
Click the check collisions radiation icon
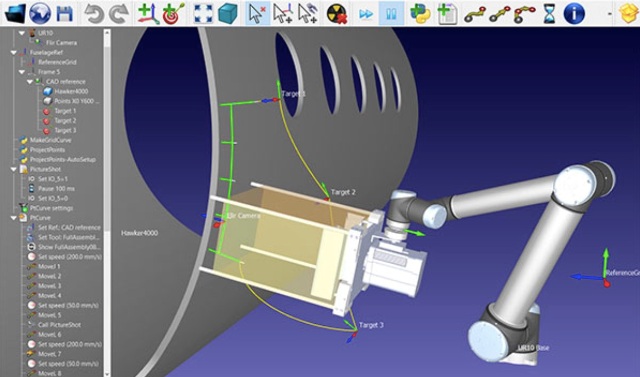point(337,14)
